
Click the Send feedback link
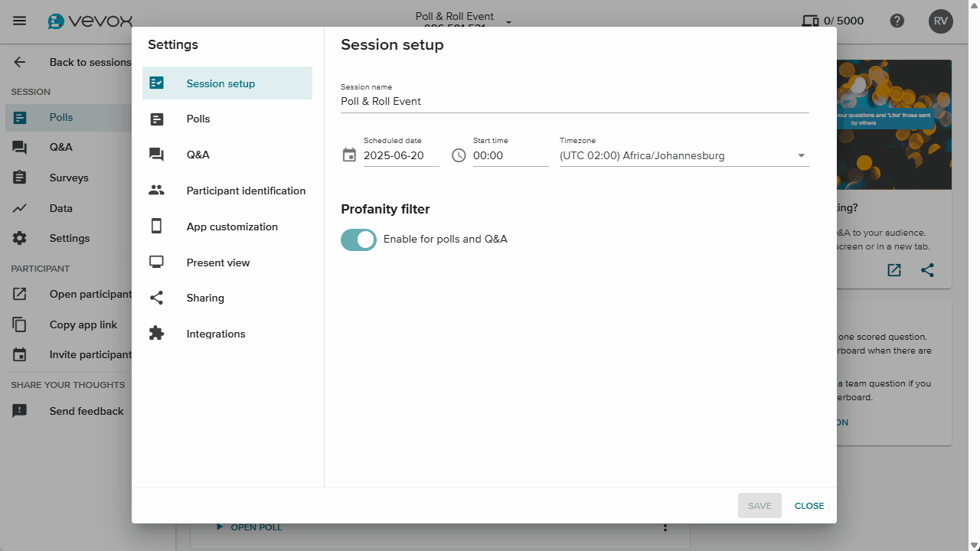[86, 411]
